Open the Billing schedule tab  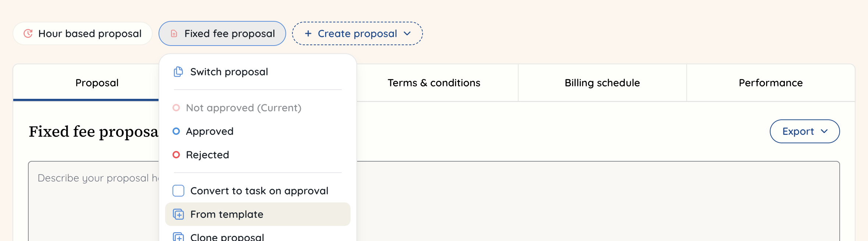tap(602, 83)
